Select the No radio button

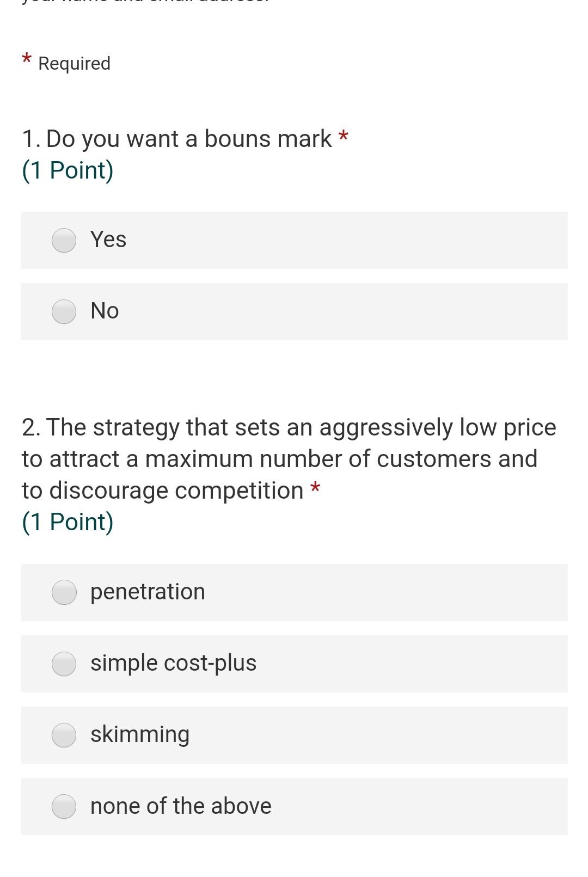click(x=64, y=312)
